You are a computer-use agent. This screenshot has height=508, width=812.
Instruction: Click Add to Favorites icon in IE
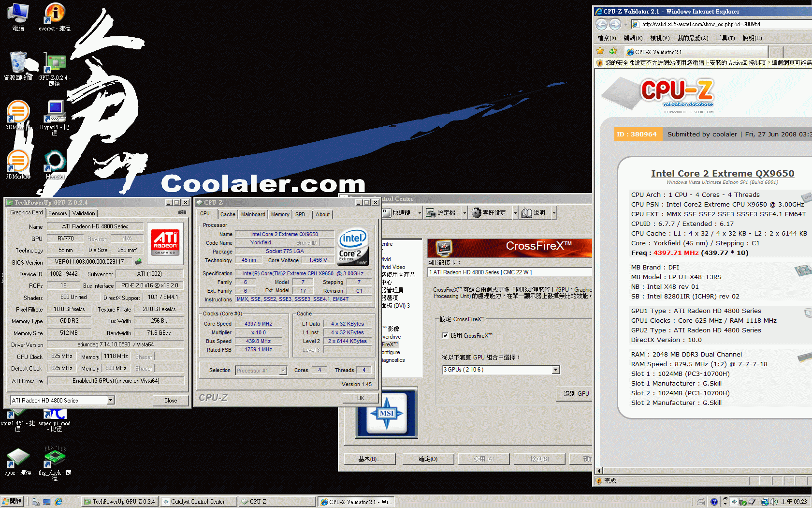pos(613,51)
